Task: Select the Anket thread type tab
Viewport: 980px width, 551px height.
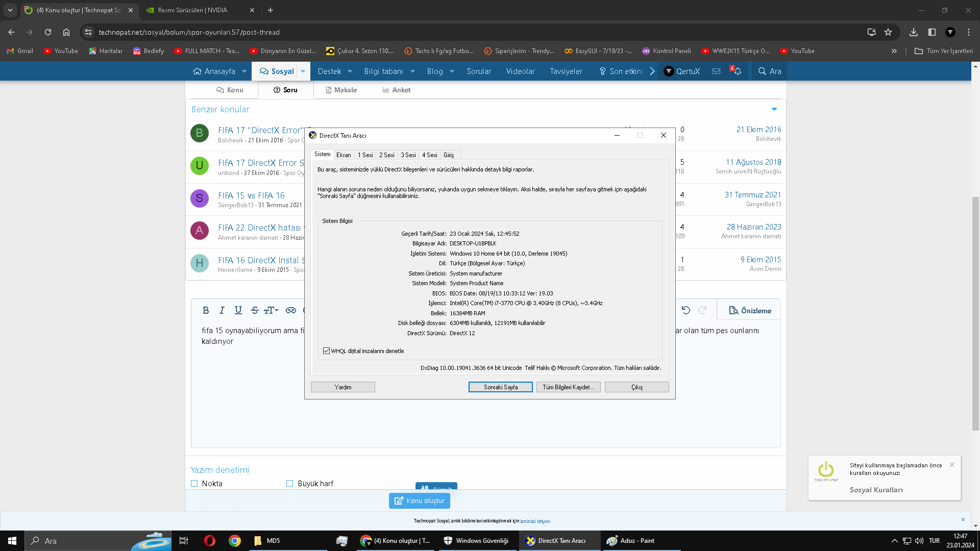Action: click(x=396, y=90)
